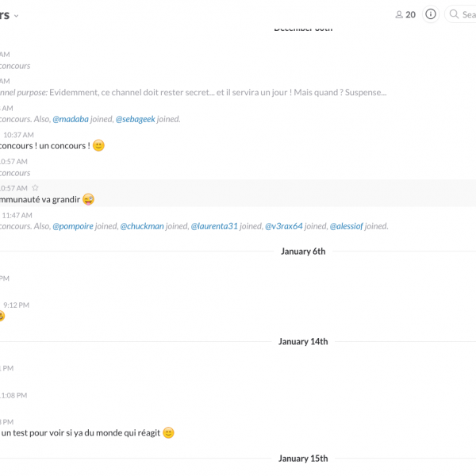The image size is (476, 476).
Task: Open the @v3rax64 user mention
Action: (x=284, y=226)
